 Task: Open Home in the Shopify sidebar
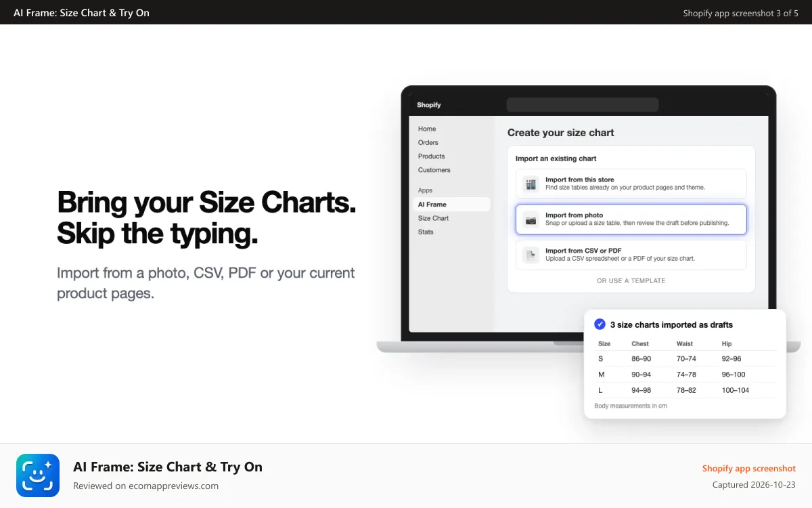point(427,129)
